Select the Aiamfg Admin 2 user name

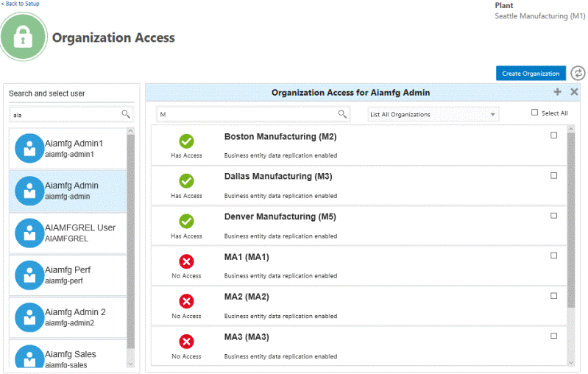coord(75,312)
